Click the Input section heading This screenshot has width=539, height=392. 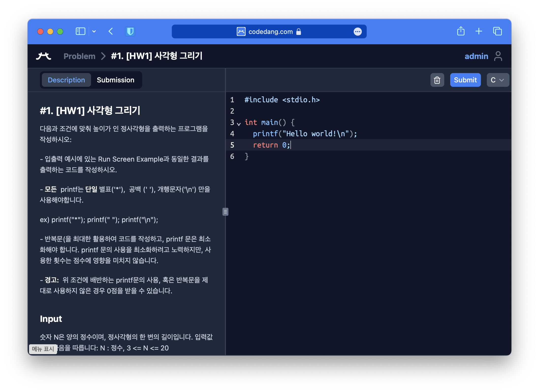pos(51,319)
